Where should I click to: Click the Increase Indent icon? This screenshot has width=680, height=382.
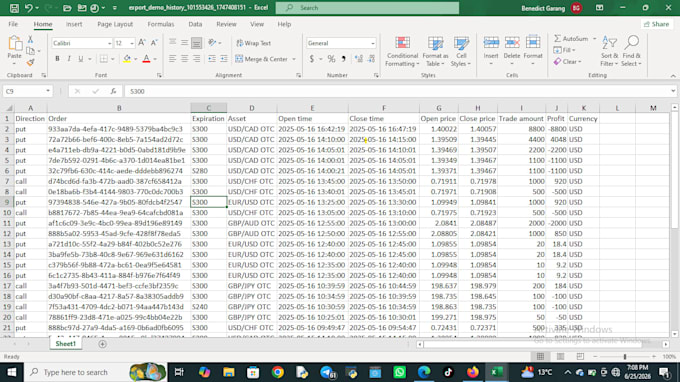tap(224, 59)
